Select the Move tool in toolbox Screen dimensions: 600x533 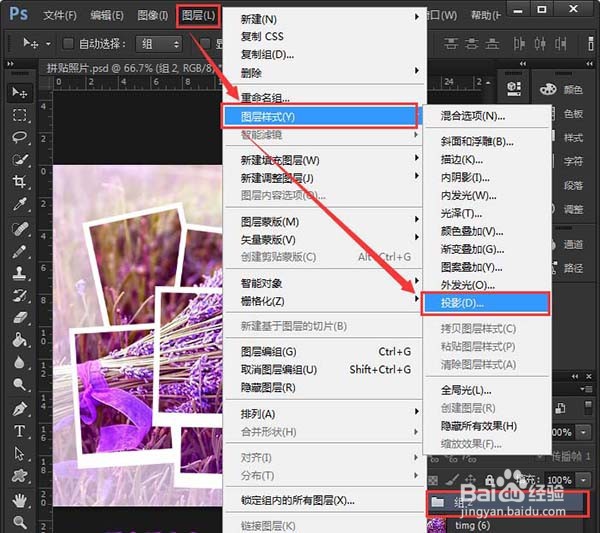[19, 92]
